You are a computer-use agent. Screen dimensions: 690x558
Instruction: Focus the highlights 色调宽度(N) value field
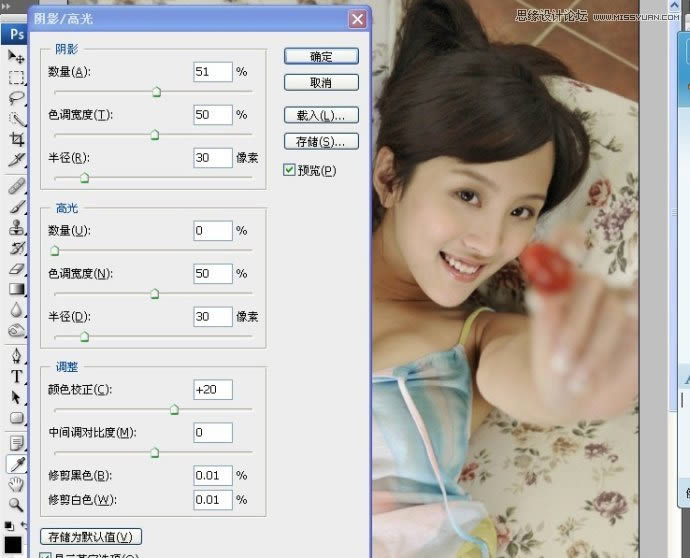213,274
